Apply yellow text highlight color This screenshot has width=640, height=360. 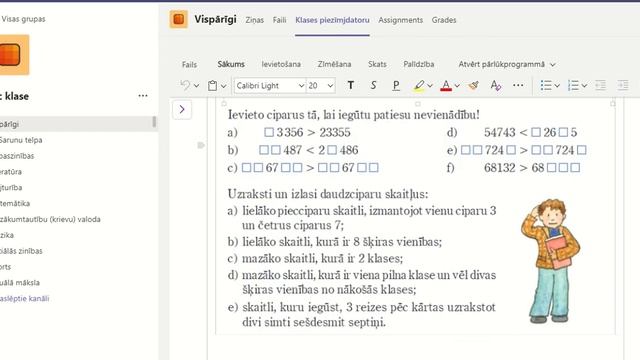point(419,85)
